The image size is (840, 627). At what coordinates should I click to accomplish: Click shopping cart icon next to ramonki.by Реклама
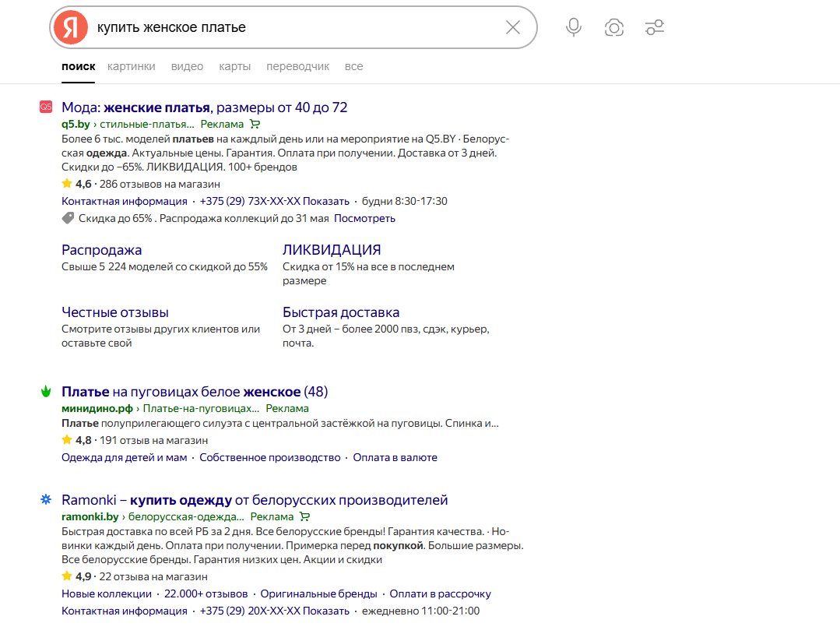click(305, 516)
